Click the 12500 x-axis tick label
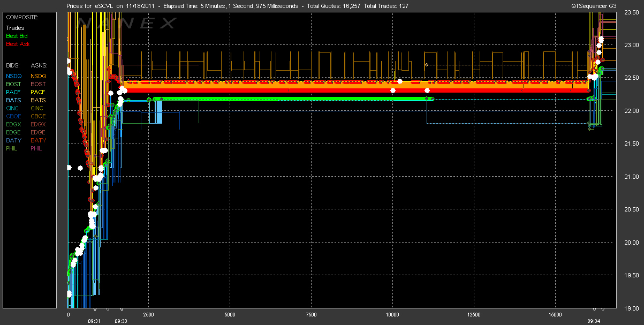This screenshot has width=644, height=325. [474, 315]
